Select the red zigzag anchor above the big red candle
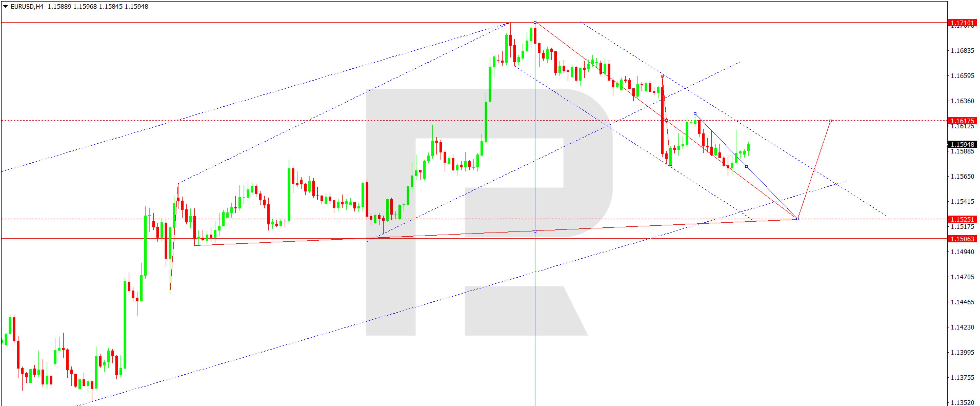 coord(662,76)
